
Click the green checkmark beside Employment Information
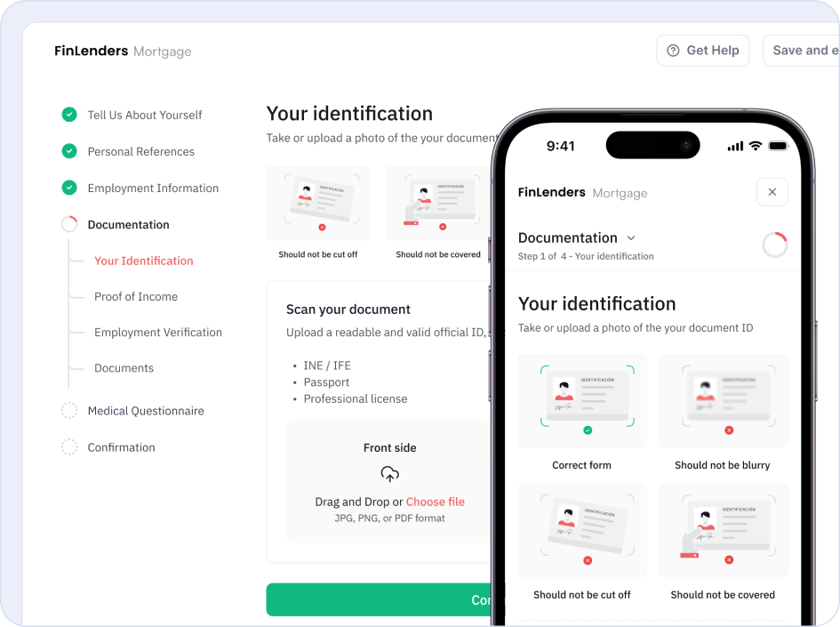[69, 188]
